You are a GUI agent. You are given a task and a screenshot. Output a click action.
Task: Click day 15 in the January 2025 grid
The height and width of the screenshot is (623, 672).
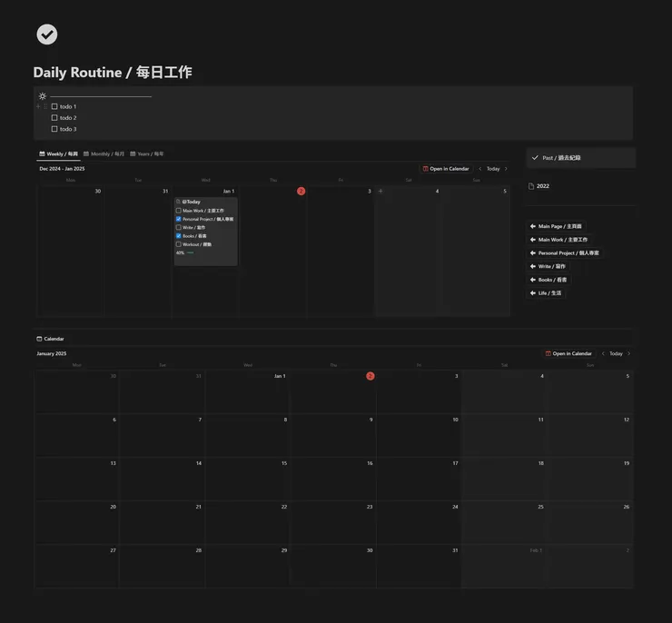coord(284,463)
